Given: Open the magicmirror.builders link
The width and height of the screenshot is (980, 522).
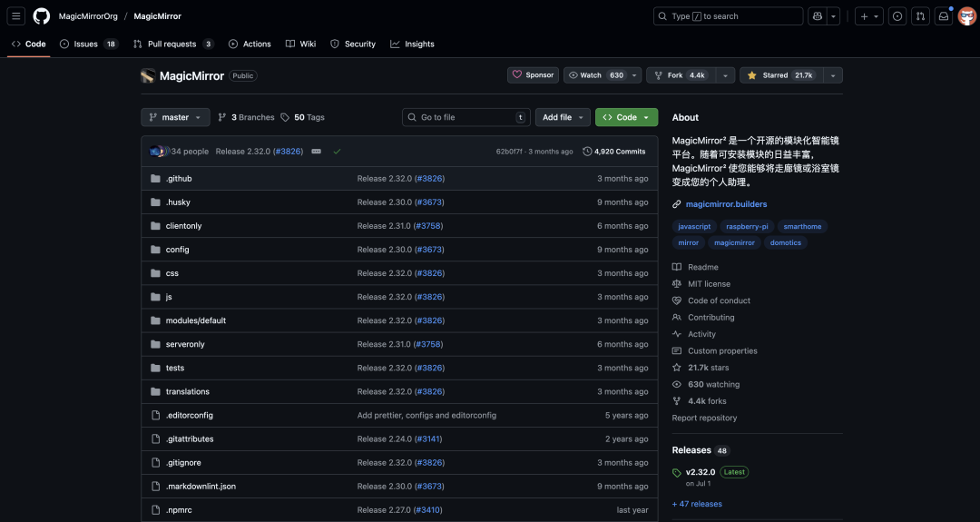Looking at the screenshot, I should coord(726,203).
